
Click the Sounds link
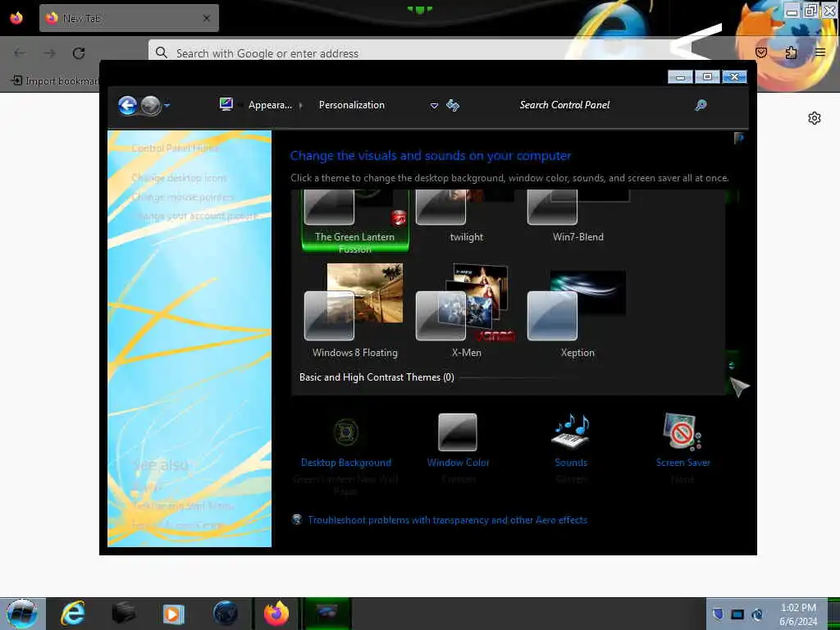(x=571, y=463)
